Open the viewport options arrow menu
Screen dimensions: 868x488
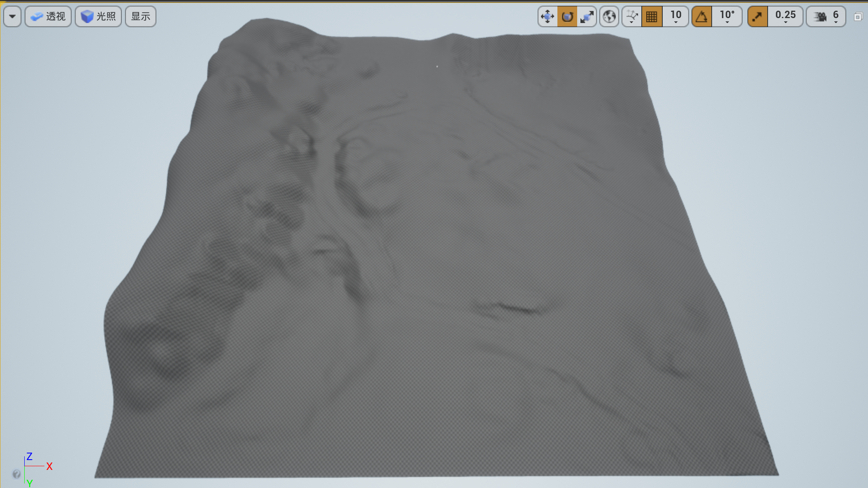tap(12, 16)
